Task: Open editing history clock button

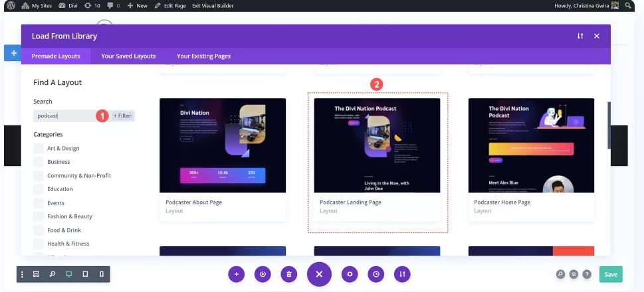Action: pos(376,274)
